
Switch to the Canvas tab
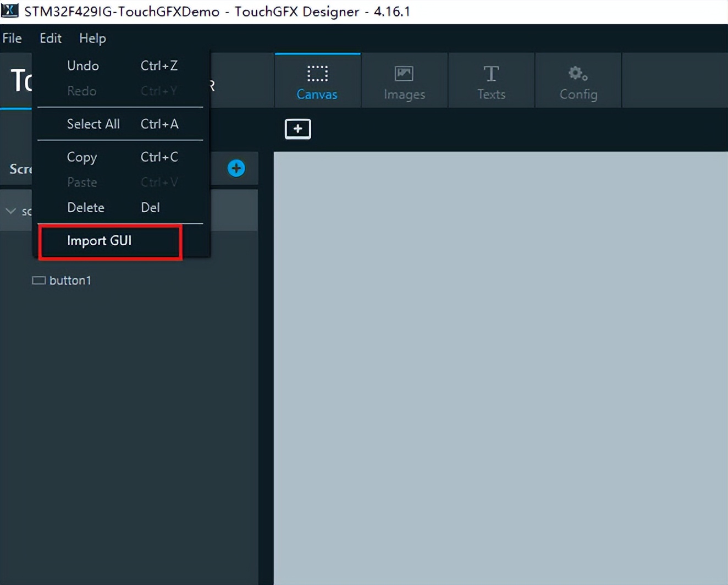point(317,81)
